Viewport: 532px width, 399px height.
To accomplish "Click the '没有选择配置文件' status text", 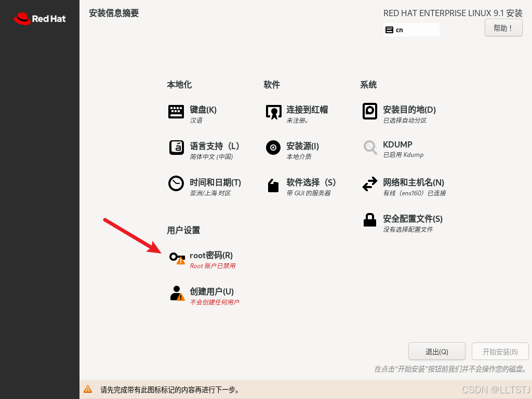I will [x=408, y=230].
